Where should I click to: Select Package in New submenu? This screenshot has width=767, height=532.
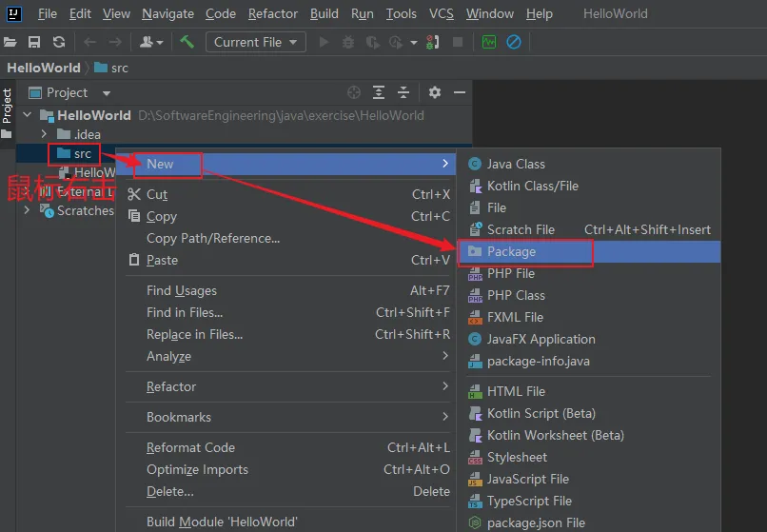click(589, 251)
